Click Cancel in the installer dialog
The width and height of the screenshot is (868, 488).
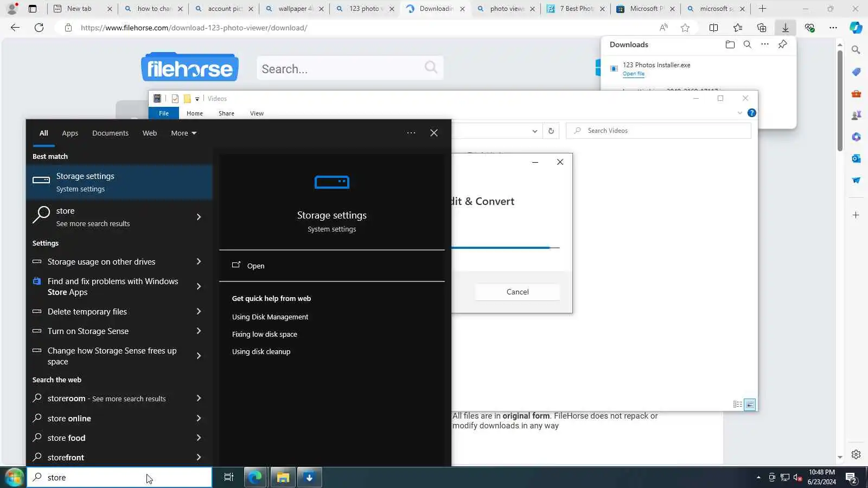(x=518, y=292)
